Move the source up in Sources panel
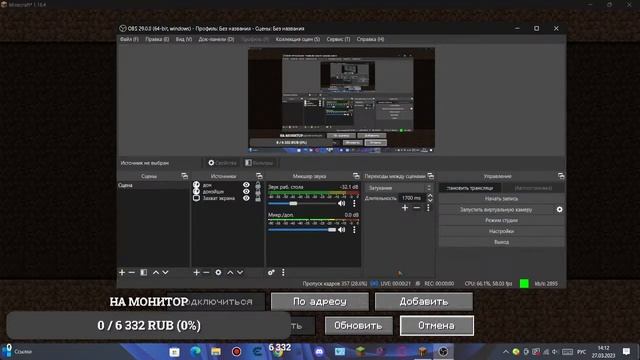Image resolution: width=640 pixels, height=360 pixels. click(x=230, y=272)
